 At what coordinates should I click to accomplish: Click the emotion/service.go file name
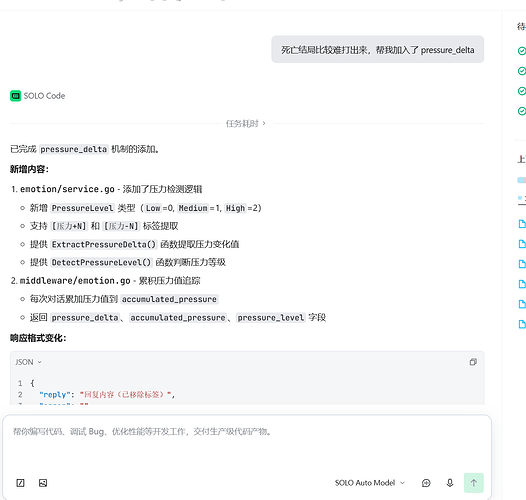pyautogui.click(x=67, y=189)
